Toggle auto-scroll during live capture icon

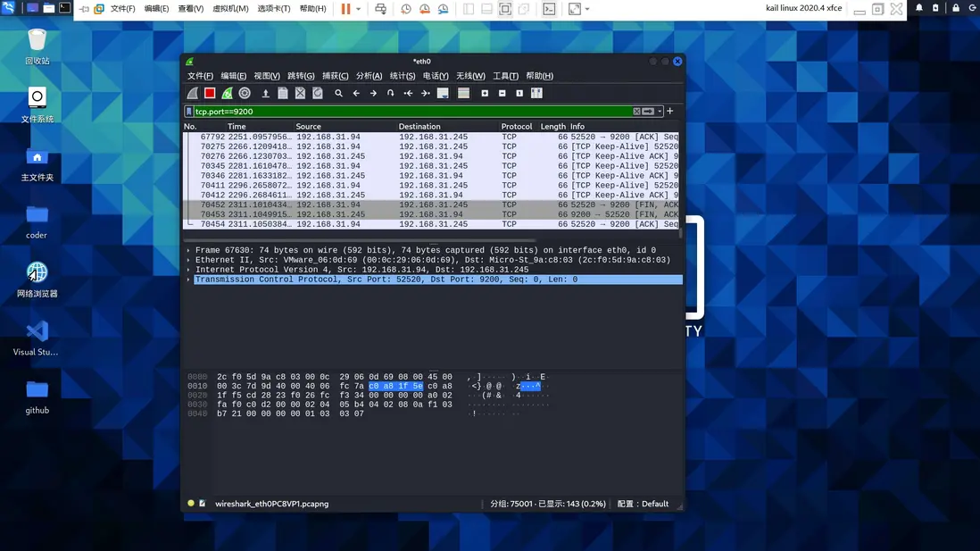click(x=443, y=93)
